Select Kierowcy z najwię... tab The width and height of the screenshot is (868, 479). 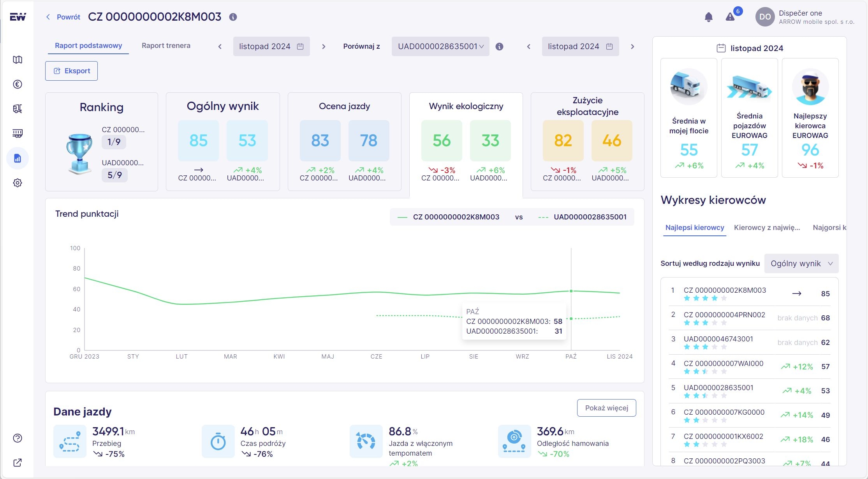[x=767, y=228]
